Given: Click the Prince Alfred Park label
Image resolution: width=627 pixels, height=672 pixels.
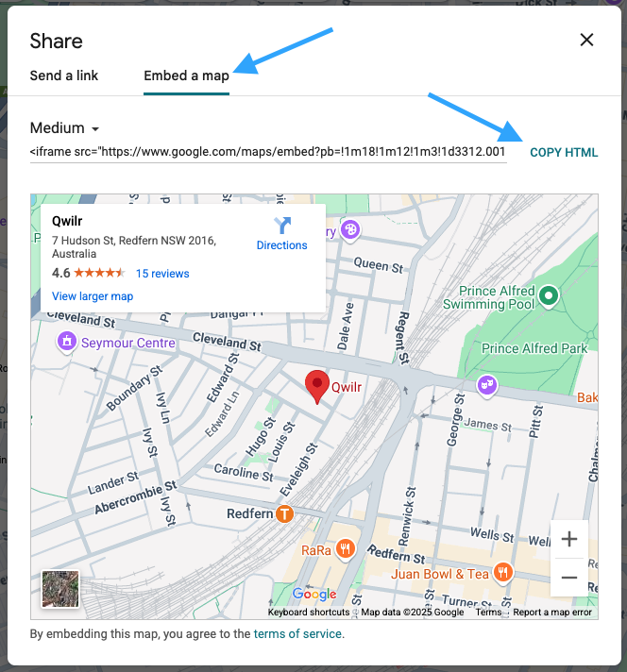Looking at the screenshot, I should [x=534, y=348].
